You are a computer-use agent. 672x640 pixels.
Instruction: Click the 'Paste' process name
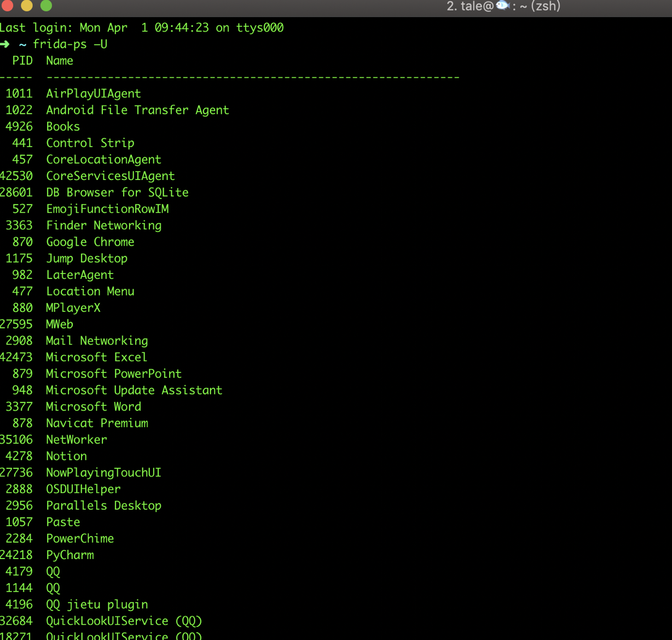(x=63, y=522)
